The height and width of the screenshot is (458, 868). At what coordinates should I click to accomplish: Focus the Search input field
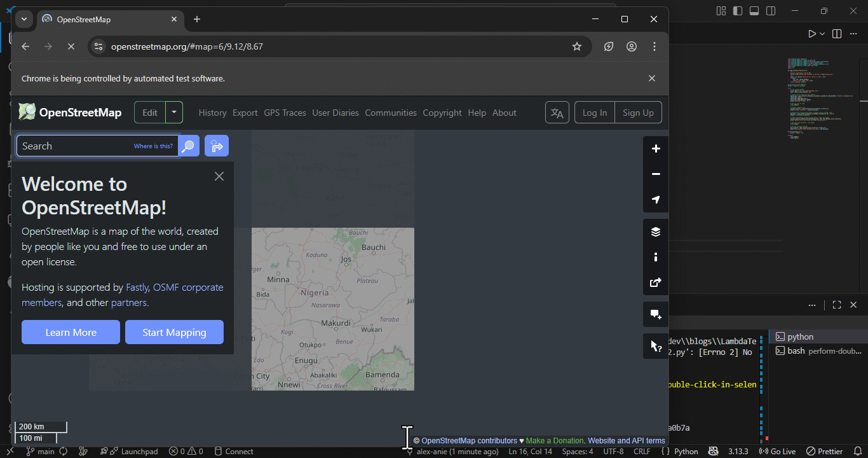pyautogui.click(x=76, y=146)
